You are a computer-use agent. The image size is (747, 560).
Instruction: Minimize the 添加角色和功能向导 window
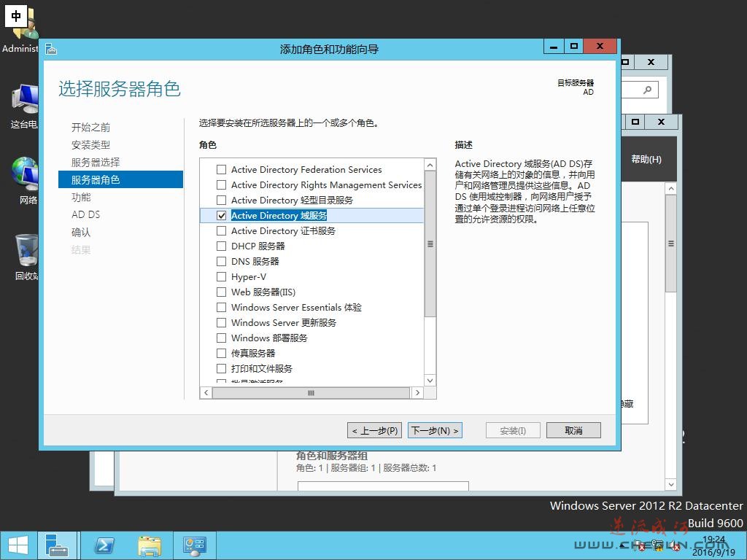pos(554,46)
